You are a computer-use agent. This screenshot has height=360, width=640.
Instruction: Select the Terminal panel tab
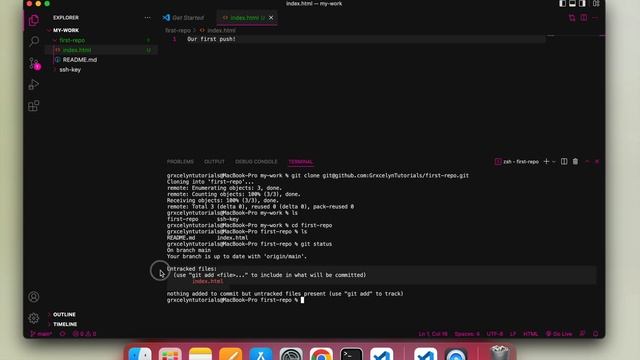300,162
